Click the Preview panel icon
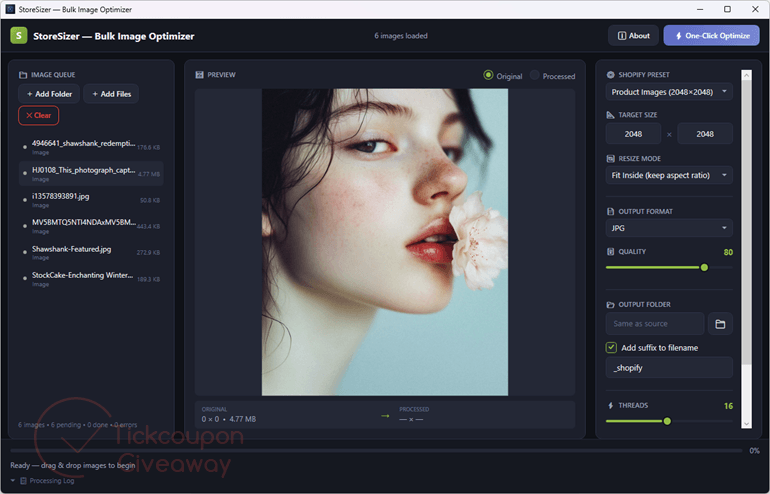This screenshot has height=494, width=770. coord(199,75)
